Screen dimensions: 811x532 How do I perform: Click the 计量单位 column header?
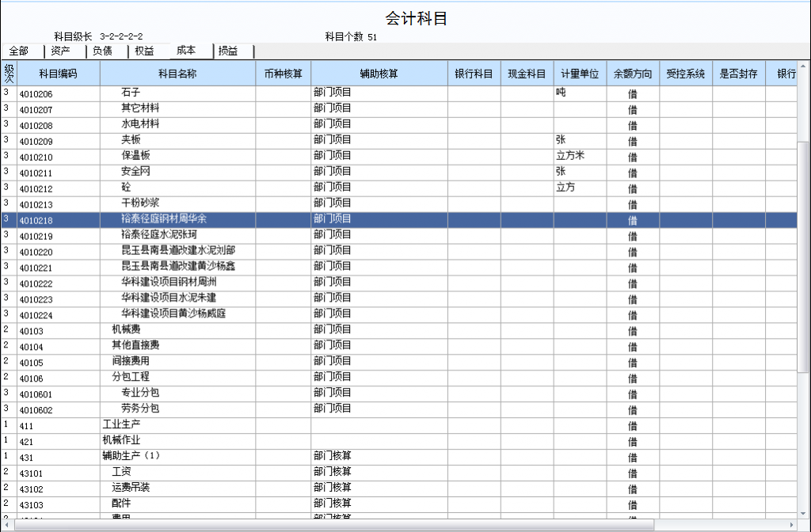point(580,74)
